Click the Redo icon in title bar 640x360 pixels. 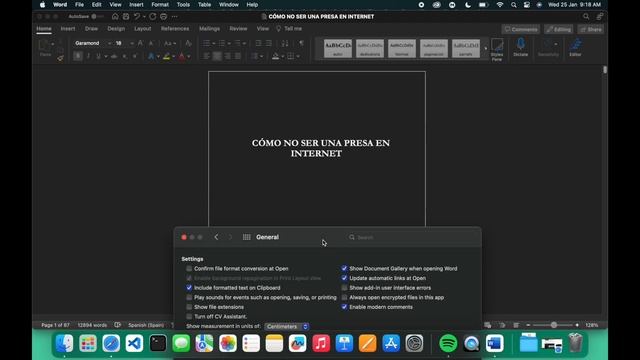[153, 17]
